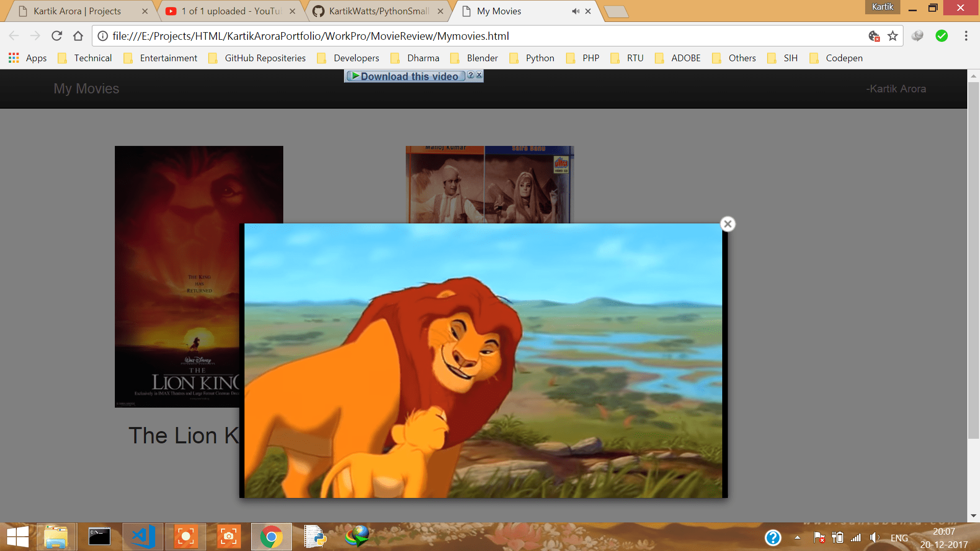Viewport: 980px width, 551px height.
Task: Open the Windows Start menu
Action: click(18, 537)
